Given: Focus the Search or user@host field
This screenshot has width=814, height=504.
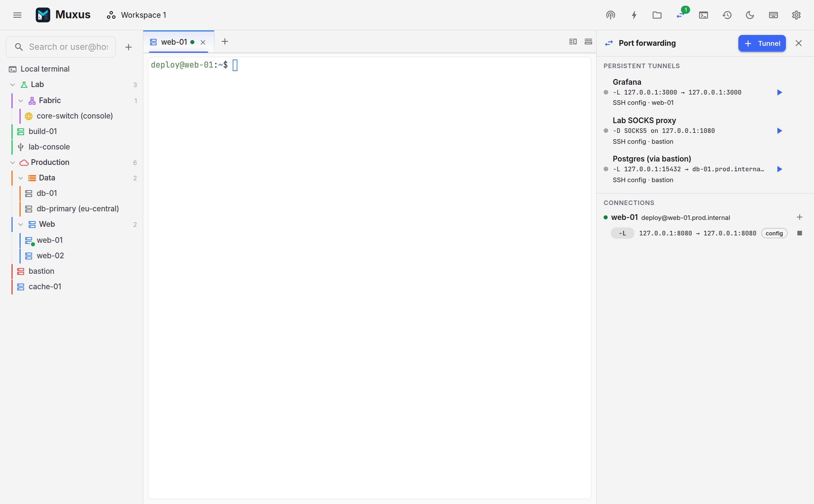Looking at the screenshot, I should click(61, 47).
